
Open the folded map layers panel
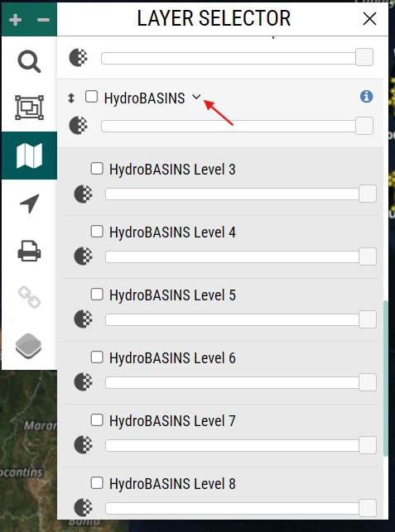coord(29,156)
